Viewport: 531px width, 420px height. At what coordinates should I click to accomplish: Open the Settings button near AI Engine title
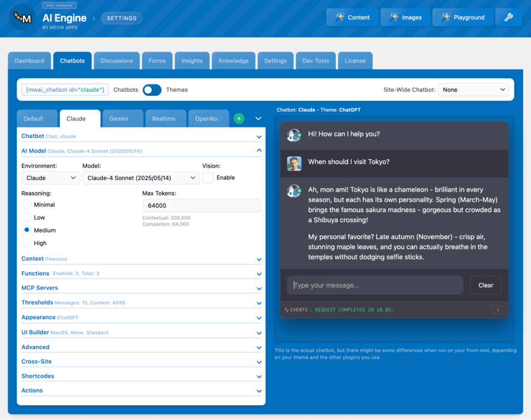tap(122, 17)
